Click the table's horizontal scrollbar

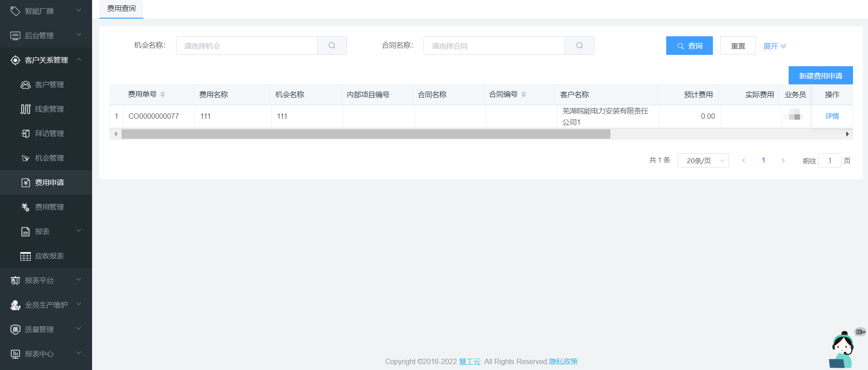(x=366, y=134)
